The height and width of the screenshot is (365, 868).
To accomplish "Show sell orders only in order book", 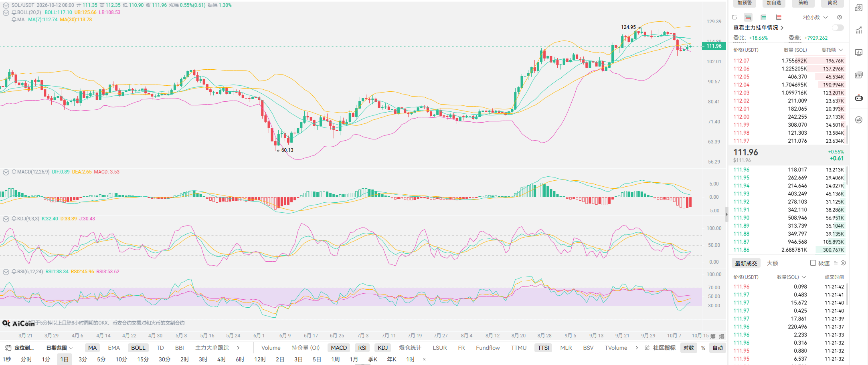I will [x=779, y=17].
